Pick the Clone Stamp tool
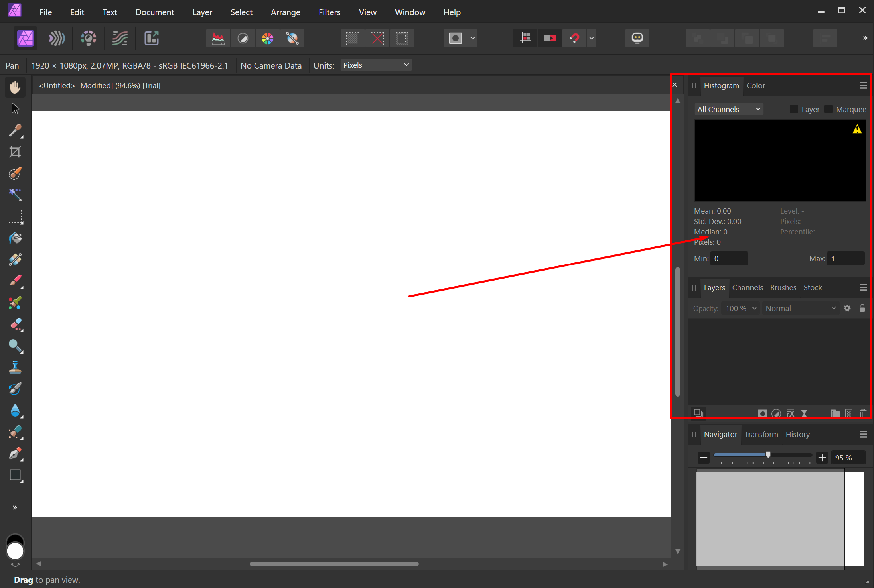 point(15,367)
